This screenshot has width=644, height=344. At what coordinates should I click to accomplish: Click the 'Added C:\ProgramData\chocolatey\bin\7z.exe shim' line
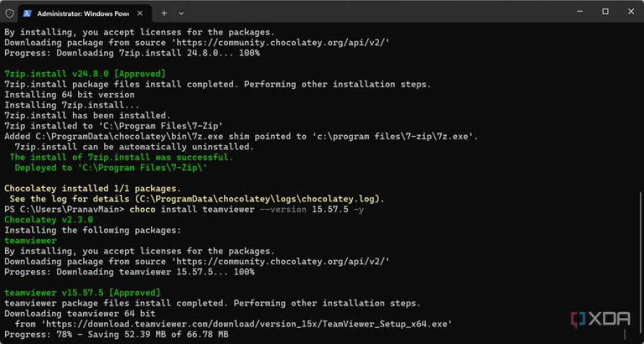point(241,137)
